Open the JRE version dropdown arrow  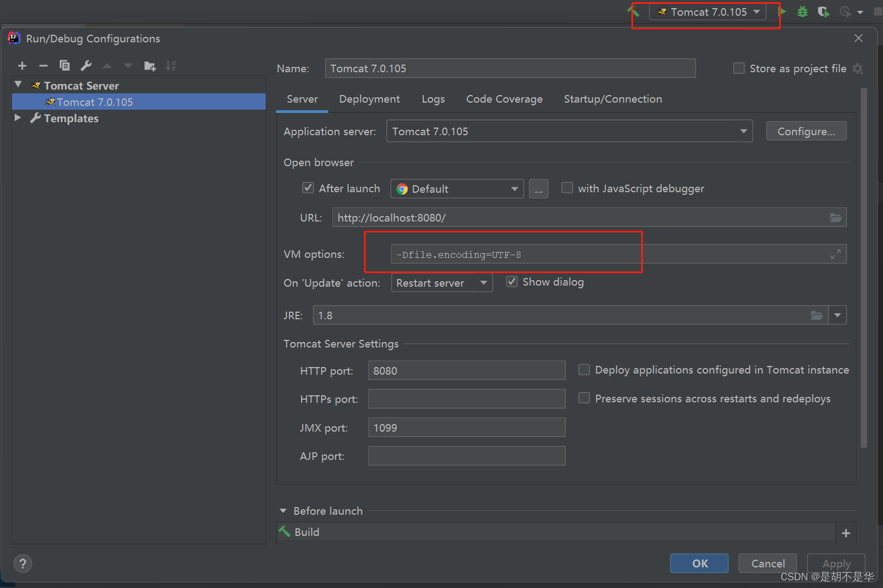(x=837, y=315)
